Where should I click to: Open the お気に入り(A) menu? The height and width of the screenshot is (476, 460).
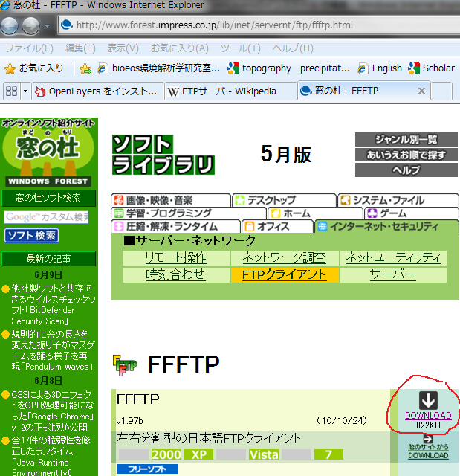click(180, 48)
